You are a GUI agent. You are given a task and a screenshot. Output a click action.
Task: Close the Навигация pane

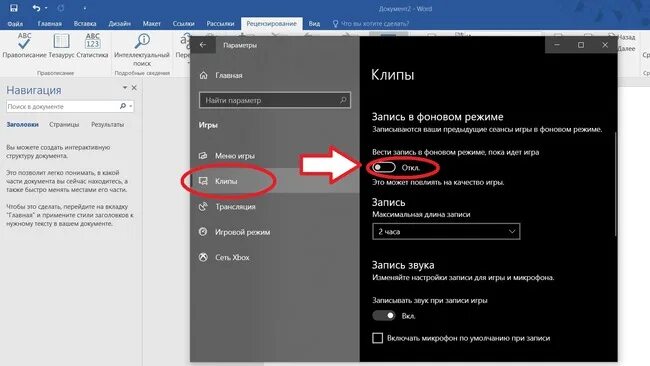(x=134, y=88)
